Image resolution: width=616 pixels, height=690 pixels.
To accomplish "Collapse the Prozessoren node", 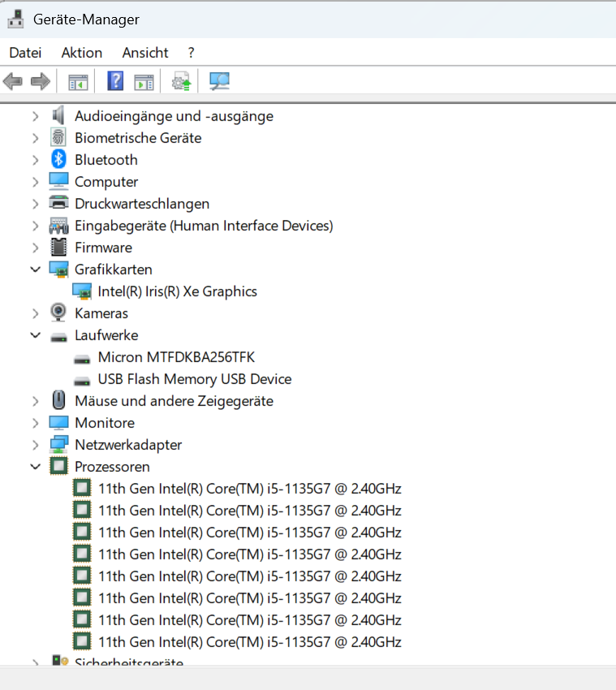I will click(36, 467).
